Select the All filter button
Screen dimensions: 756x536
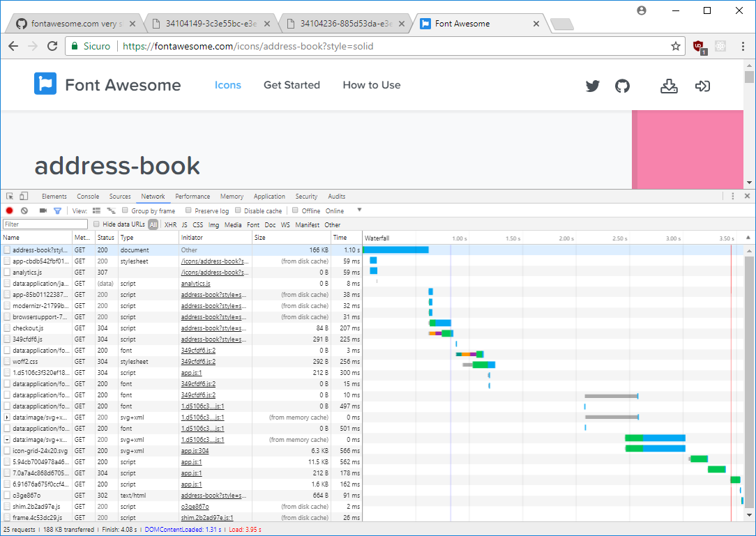[x=153, y=224]
